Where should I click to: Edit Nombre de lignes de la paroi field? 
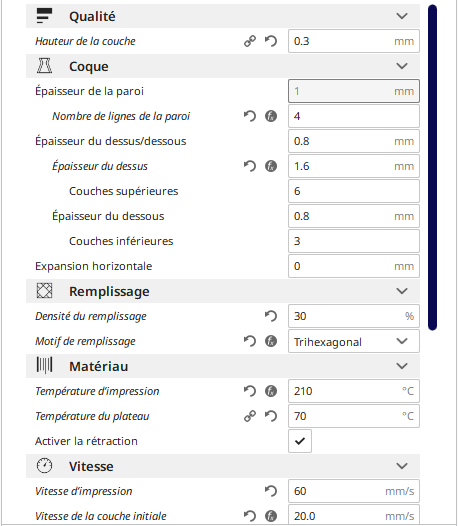pyautogui.click(x=354, y=116)
